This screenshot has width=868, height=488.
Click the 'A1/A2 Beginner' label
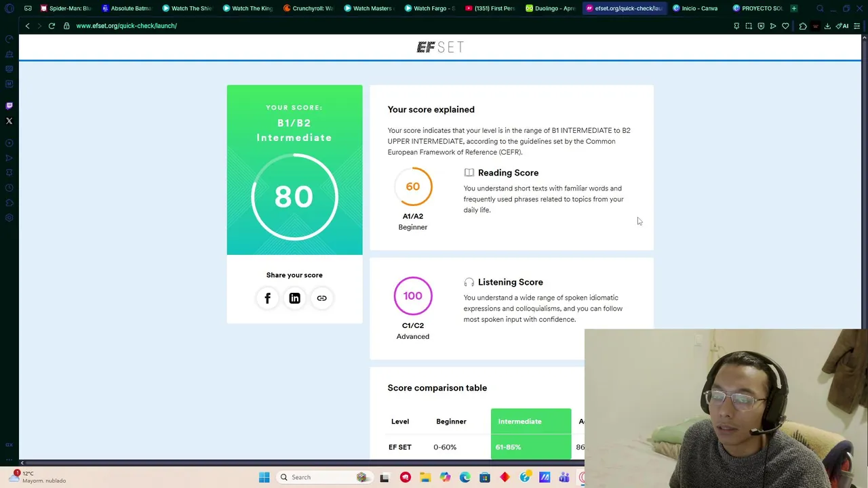click(x=413, y=222)
